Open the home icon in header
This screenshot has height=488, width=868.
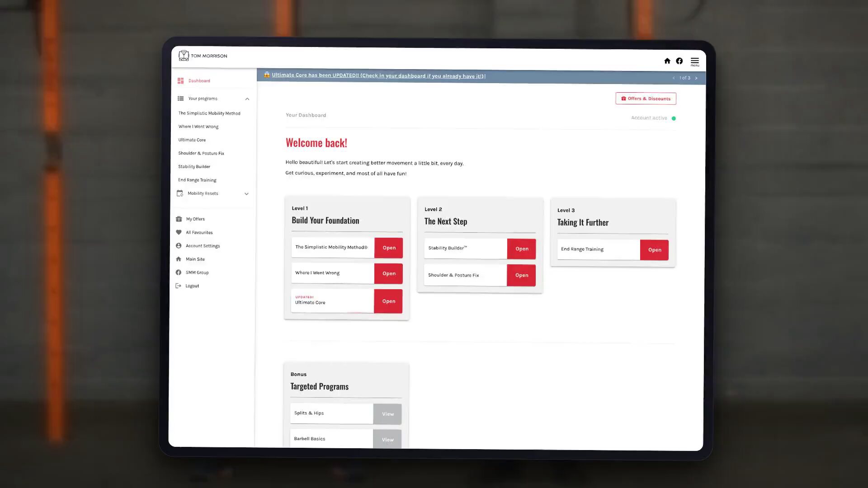[667, 61]
